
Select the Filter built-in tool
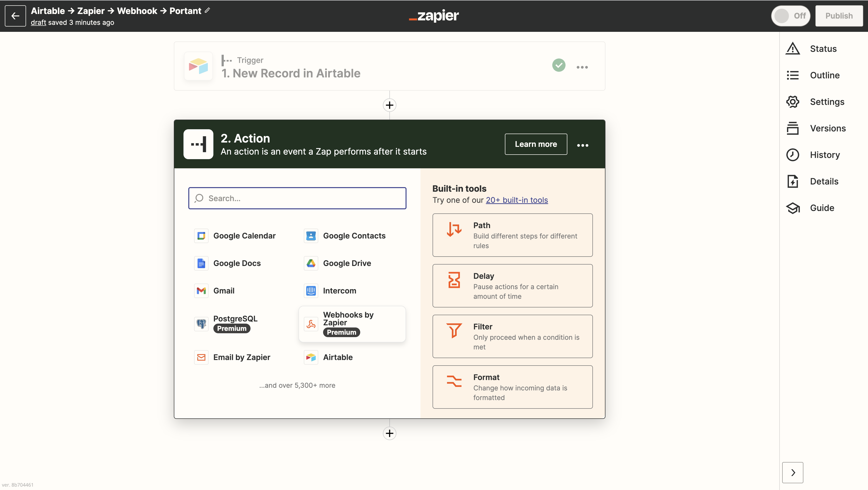click(x=512, y=336)
